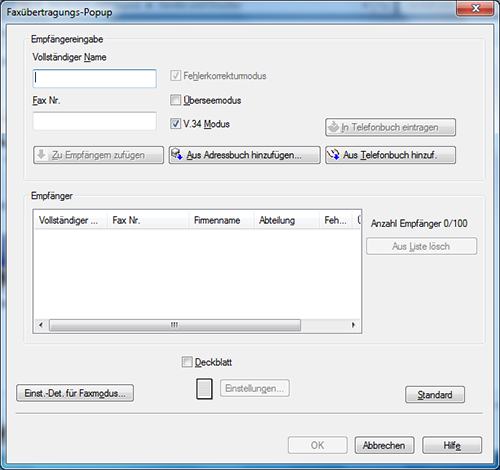500x470 pixels.
Task: Click Aus Telefonbuch hinzuf. button
Action: click(390, 155)
